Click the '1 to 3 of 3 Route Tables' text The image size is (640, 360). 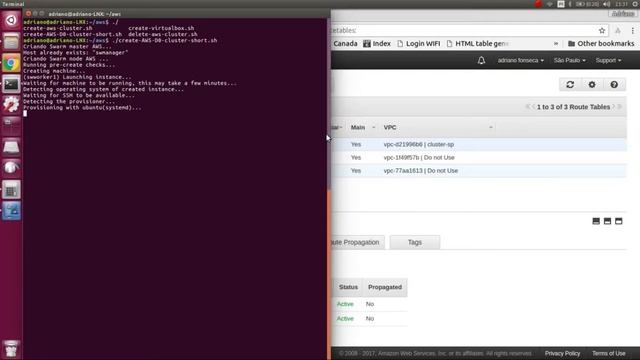[573, 107]
